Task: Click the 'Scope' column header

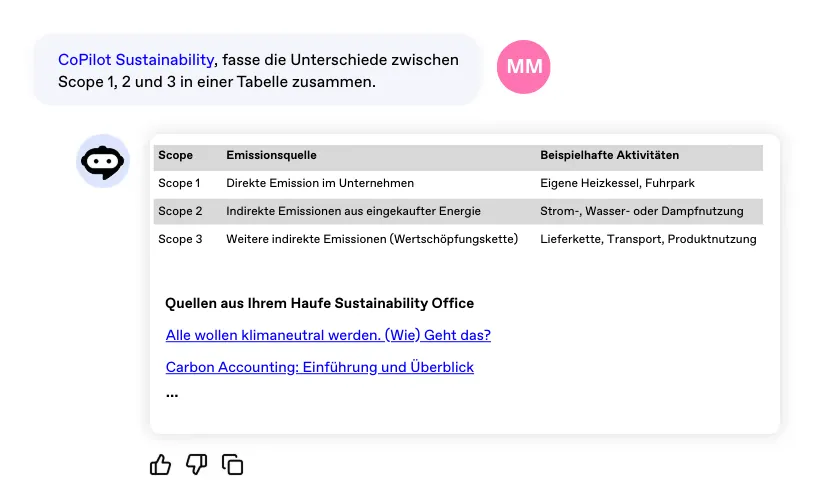Action: click(176, 156)
